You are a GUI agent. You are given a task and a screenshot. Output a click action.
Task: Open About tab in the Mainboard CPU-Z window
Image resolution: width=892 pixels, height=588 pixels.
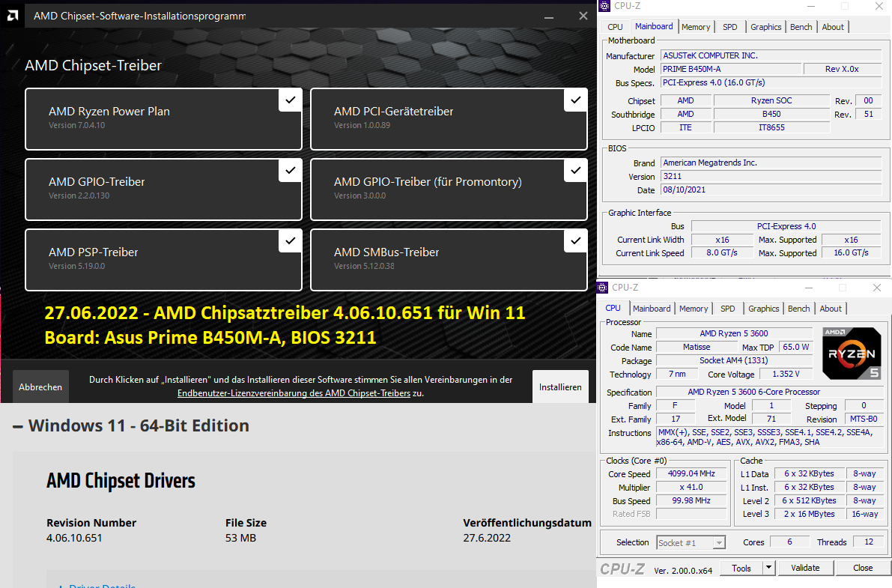[x=833, y=27]
